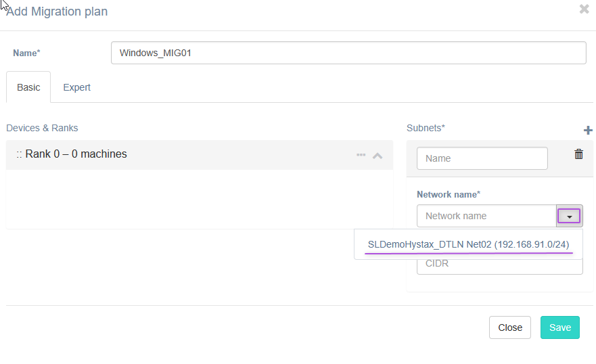Toggle the Network name dropdown arrow

tap(569, 216)
